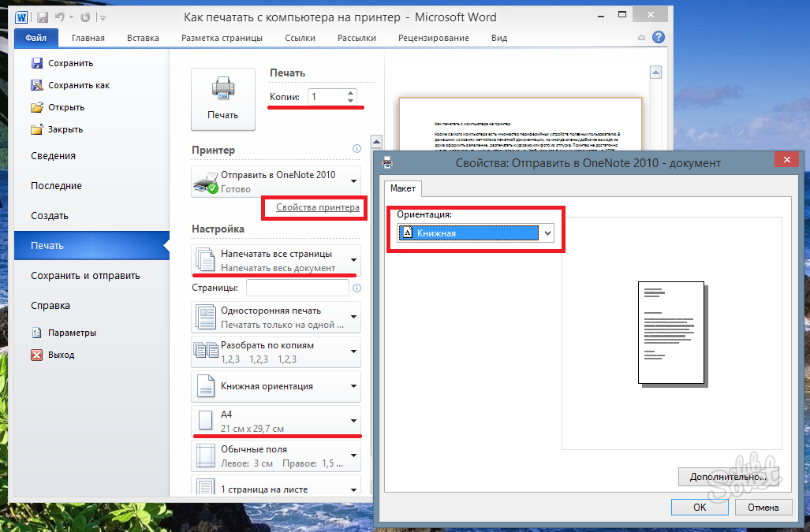Click Сохранить как in the File sidebar
This screenshot has height=532, width=810.
click(x=78, y=85)
